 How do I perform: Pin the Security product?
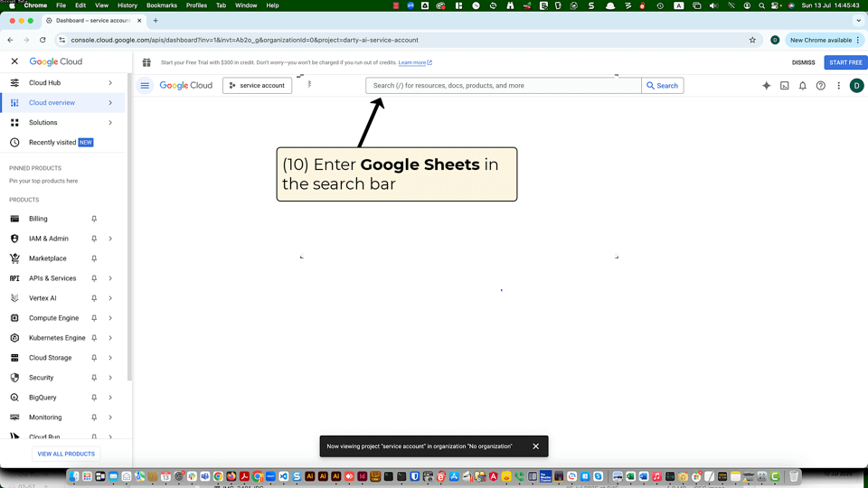click(x=94, y=378)
